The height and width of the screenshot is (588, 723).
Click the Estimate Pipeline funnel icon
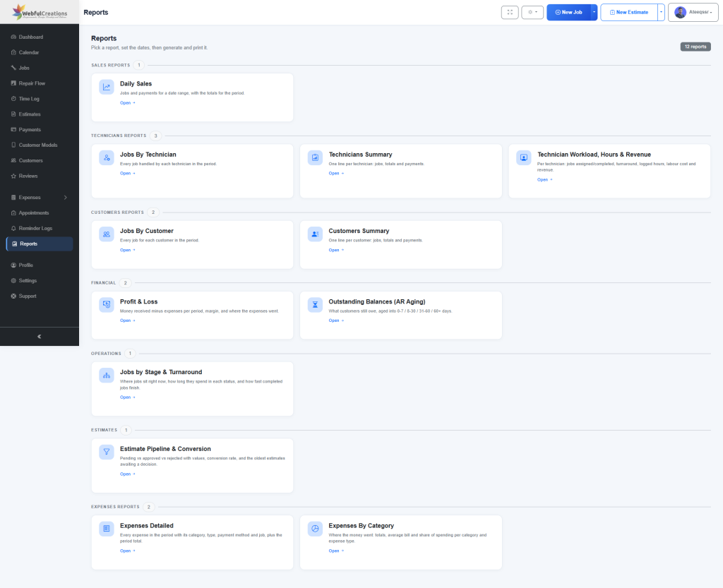coord(107,452)
